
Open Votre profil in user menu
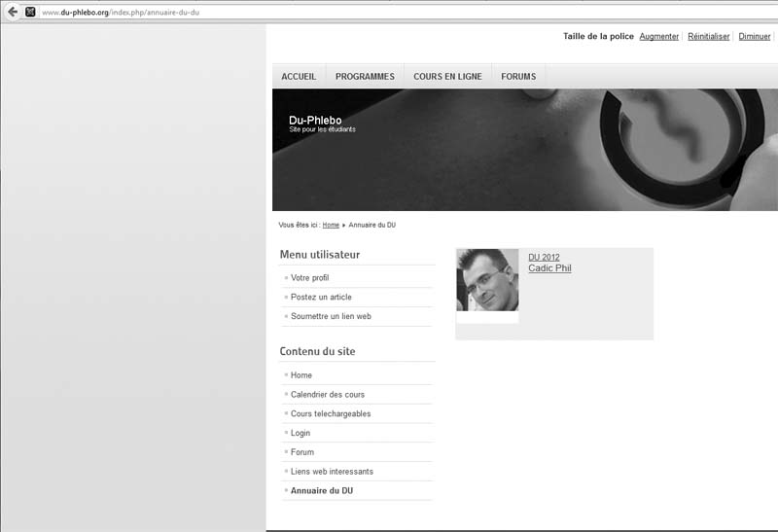[309, 278]
